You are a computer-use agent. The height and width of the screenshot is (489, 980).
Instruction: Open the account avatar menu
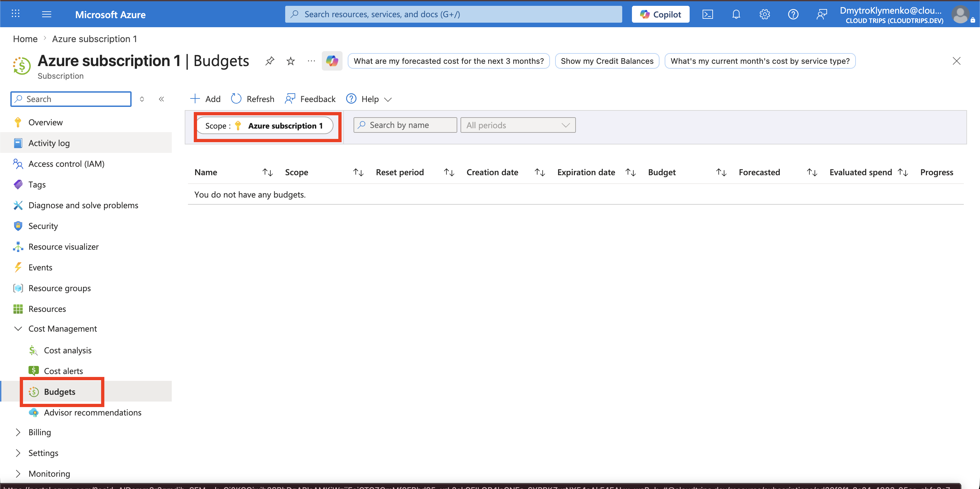point(961,15)
